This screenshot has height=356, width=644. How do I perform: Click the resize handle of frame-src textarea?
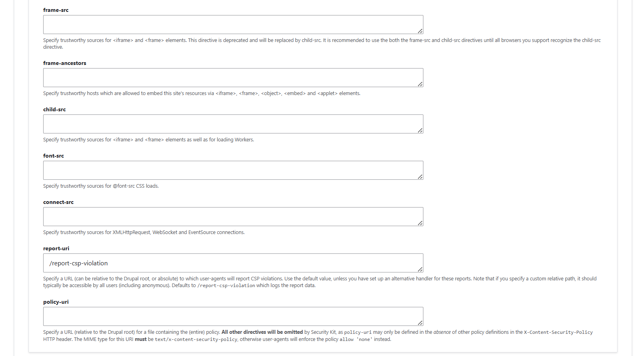tap(420, 31)
